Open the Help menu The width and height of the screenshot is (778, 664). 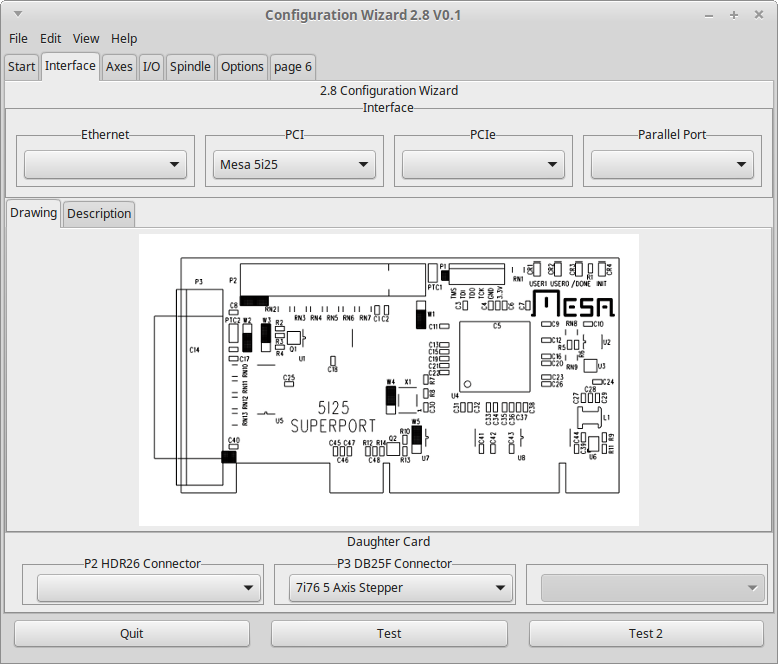point(124,38)
